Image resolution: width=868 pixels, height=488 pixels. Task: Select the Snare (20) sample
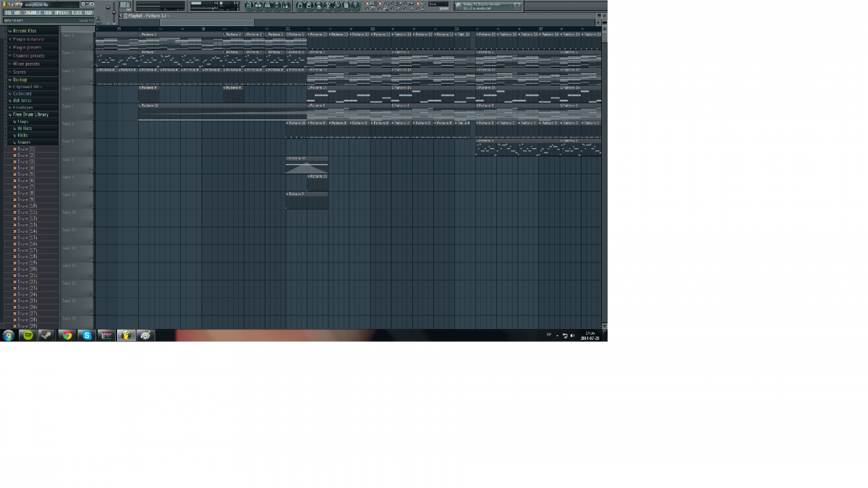coord(26,270)
